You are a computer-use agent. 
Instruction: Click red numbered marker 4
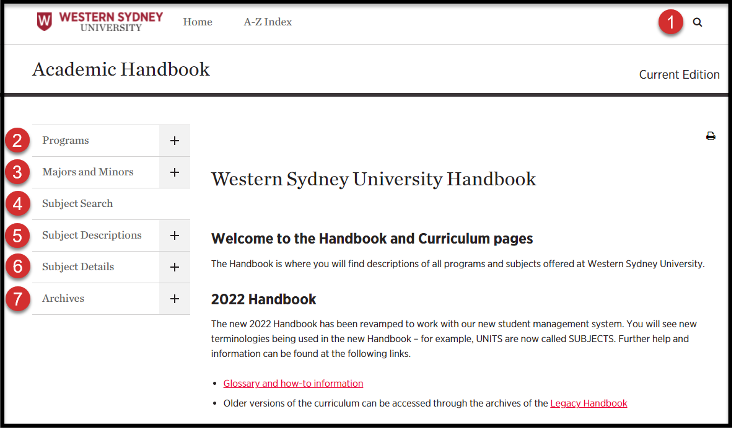18,204
